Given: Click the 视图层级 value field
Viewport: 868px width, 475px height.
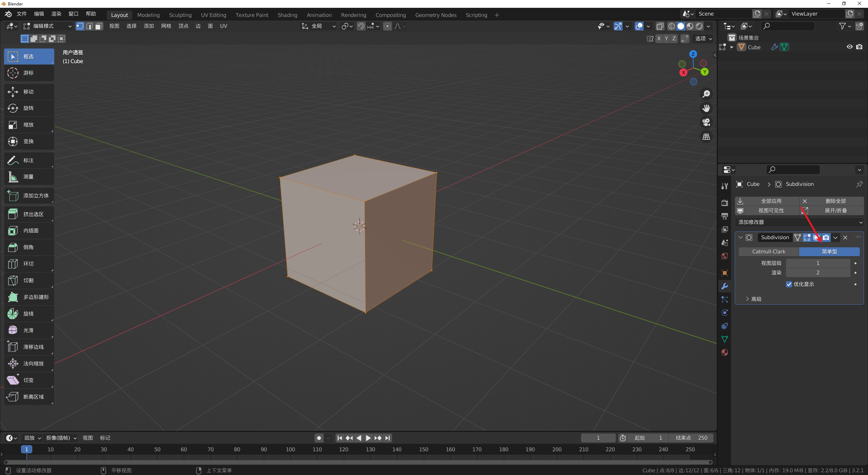Looking at the screenshot, I should point(817,263).
